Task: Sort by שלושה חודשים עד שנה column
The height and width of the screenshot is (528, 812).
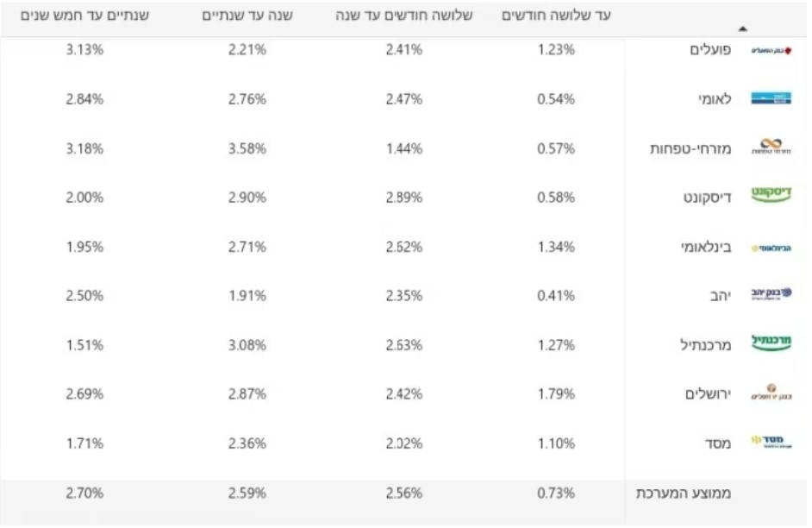Action: (404, 16)
